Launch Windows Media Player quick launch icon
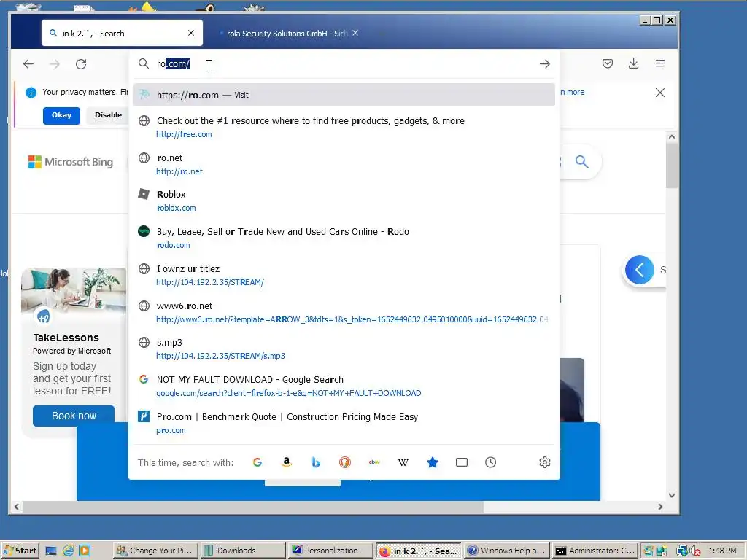The width and height of the screenshot is (747, 560). coord(85,551)
